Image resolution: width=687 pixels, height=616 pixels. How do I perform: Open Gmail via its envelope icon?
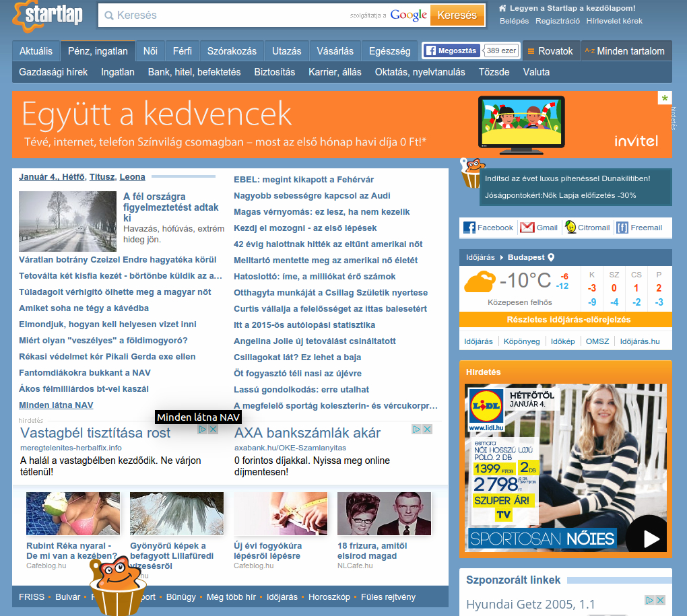pyautogui.click(x=527, y=228)
